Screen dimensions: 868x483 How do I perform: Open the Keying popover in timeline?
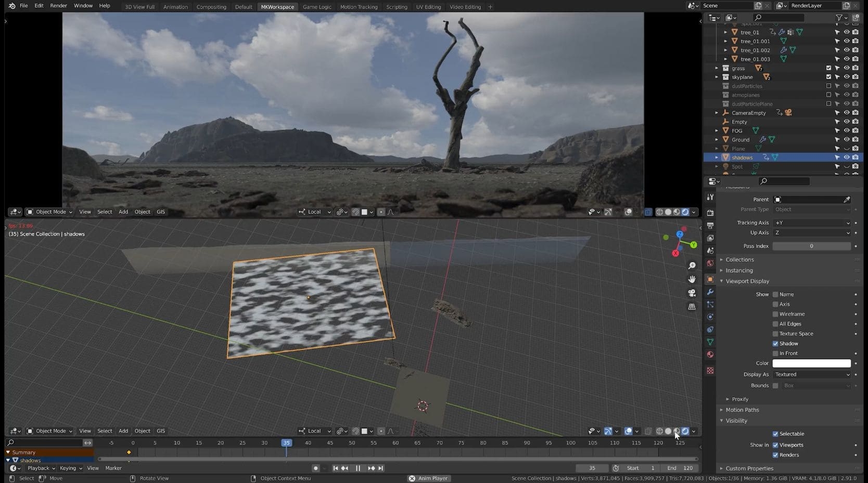click(x=70, y=468)
